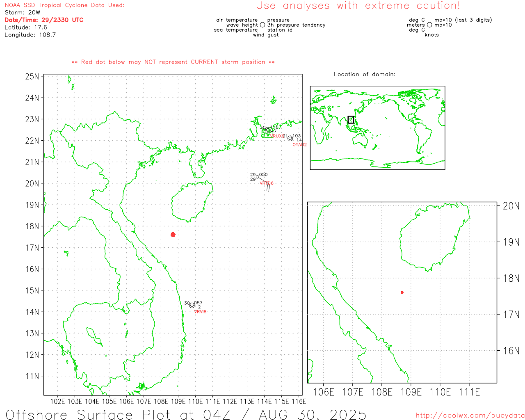
Task: Click the 'OYAU2' station id label
Action: tap(299, 145)
